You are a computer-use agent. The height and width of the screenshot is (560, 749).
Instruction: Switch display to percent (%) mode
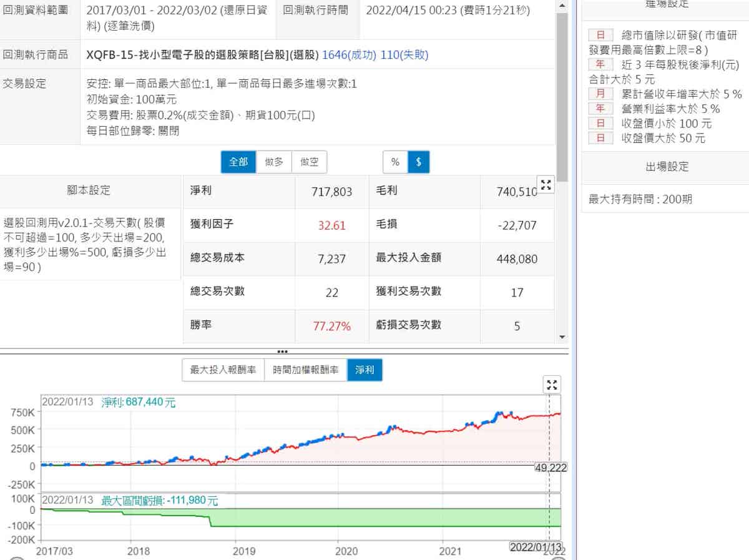395,162
